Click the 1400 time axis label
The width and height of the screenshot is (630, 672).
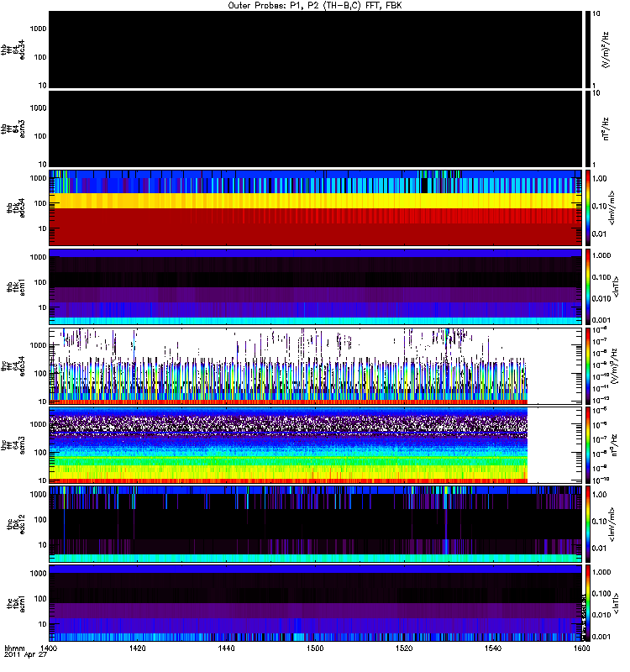[49, 648]
